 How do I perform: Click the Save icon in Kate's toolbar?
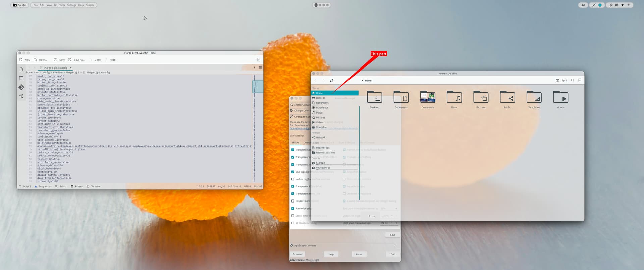(x=55, y=60)
